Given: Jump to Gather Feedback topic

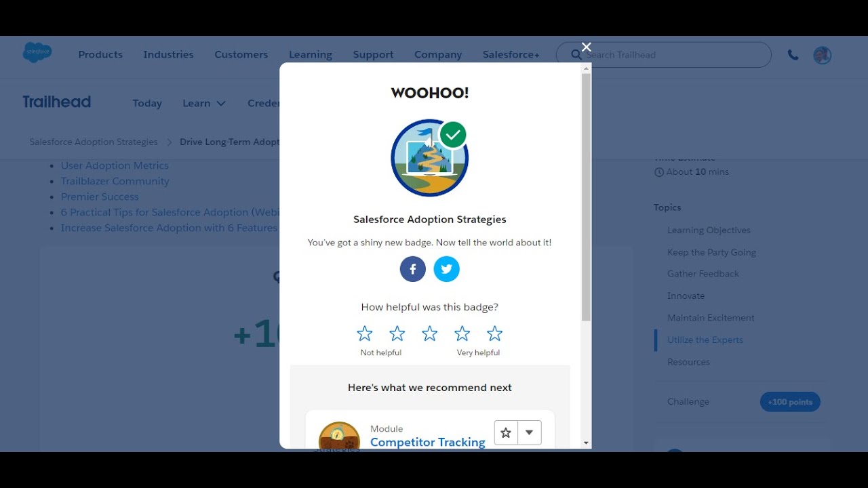Looking at the screenshot, I should pyautogui.click(x=703, y=274).
